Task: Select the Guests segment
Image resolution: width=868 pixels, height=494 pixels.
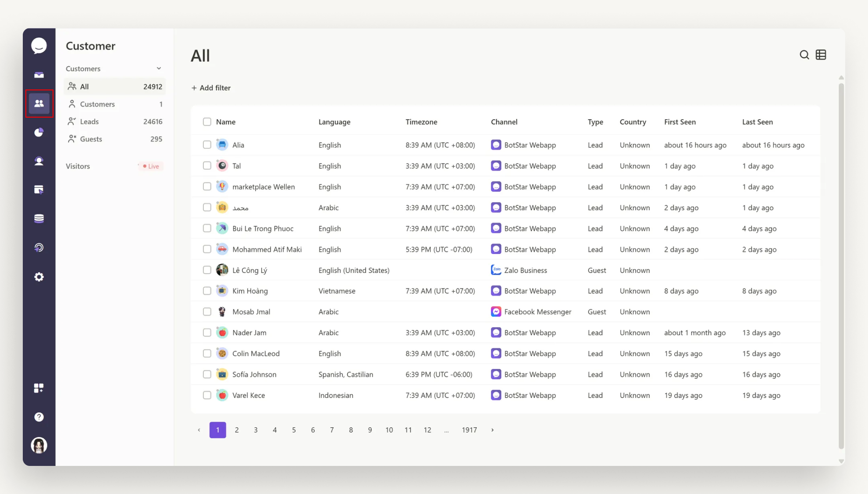Action: point(91,139)
